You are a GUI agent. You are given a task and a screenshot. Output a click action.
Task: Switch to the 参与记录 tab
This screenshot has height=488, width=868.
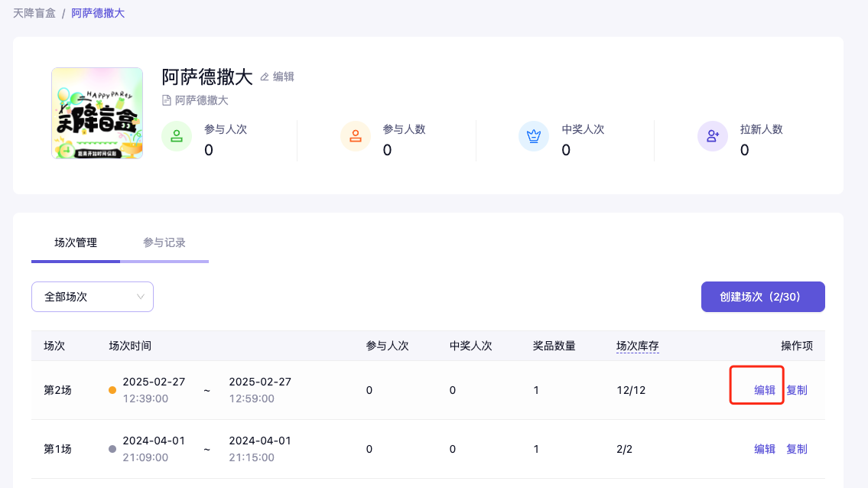164,242
